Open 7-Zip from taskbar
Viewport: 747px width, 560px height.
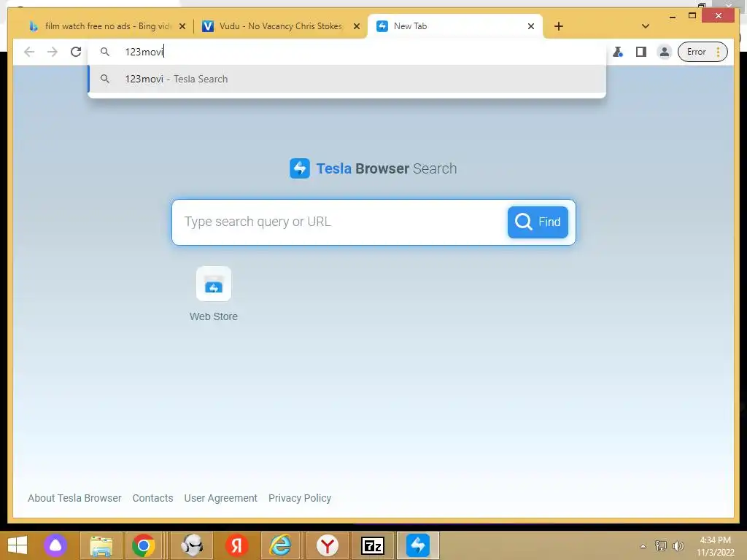coord(373,545)
